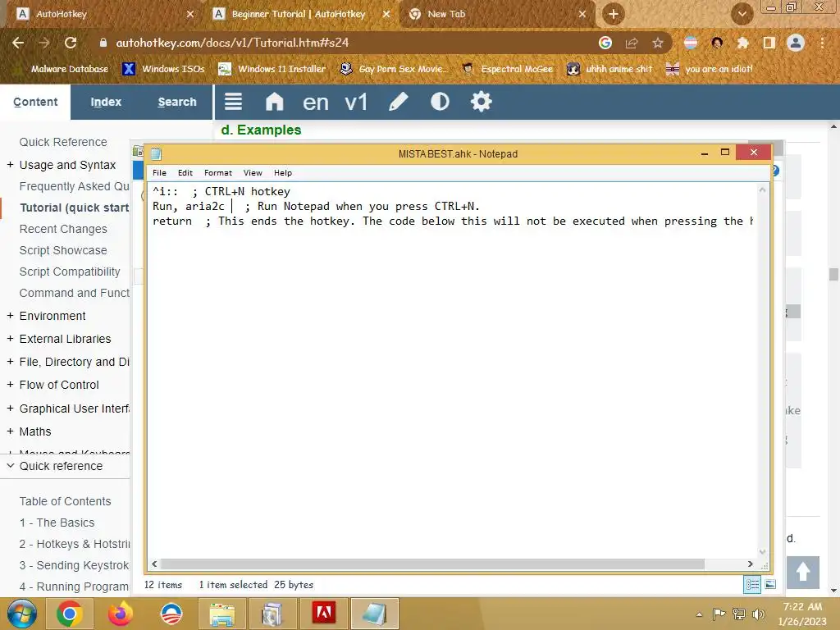Open Notepad's View menu
The width and height of the screenshot is (840, 630).
[x=253, y=172]
